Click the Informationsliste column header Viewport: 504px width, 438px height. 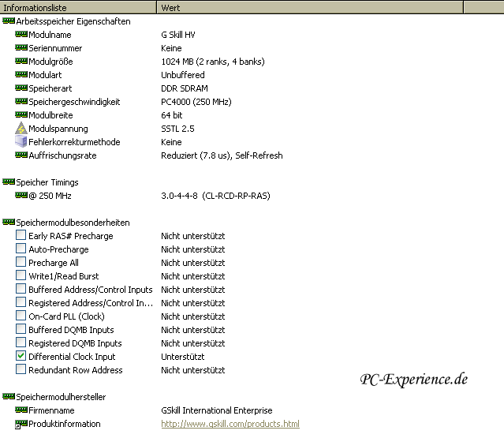click(78, 7)
